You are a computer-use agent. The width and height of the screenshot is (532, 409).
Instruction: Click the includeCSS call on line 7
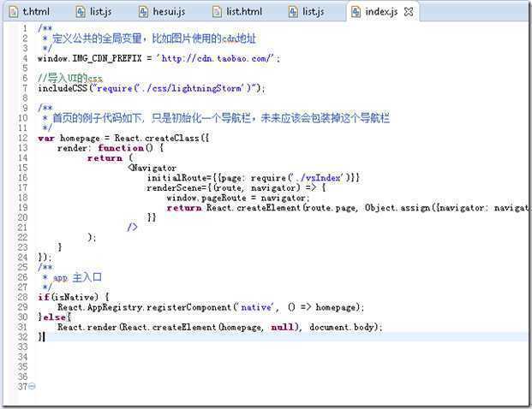click(x=152, y=88)
